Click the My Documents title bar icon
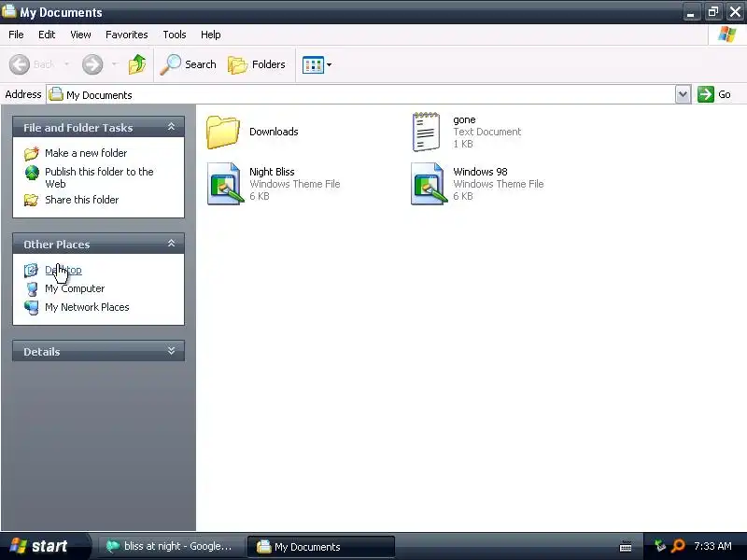The width and height of the screenshot is (747, 560). (9, 10)
